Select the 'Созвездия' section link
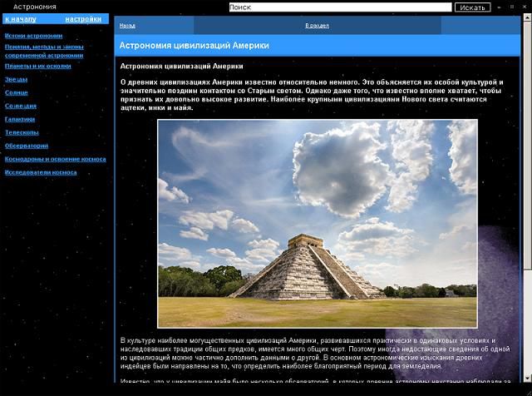 click(x=21, y=106)
